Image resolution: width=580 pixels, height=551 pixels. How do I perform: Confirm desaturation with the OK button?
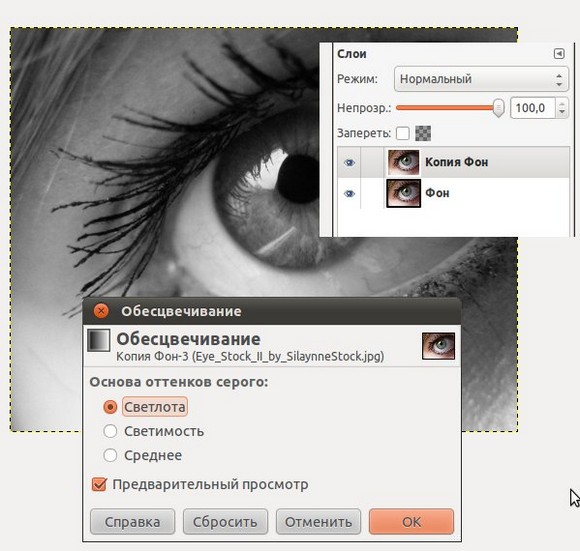coord(411,522)
